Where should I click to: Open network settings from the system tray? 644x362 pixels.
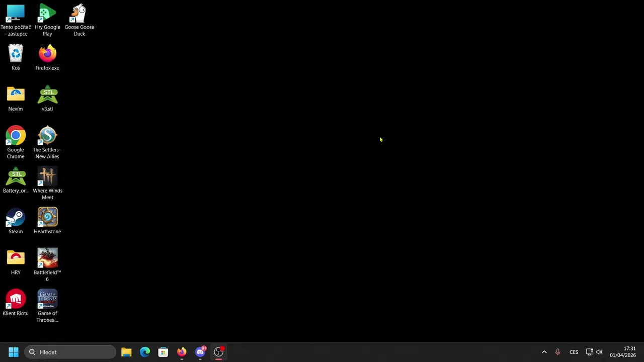point(589,352)
